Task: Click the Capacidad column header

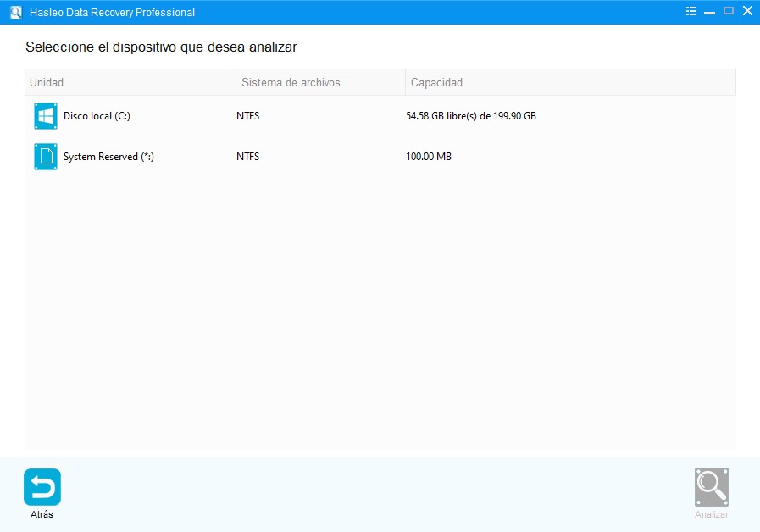Action: coord(436,82)
